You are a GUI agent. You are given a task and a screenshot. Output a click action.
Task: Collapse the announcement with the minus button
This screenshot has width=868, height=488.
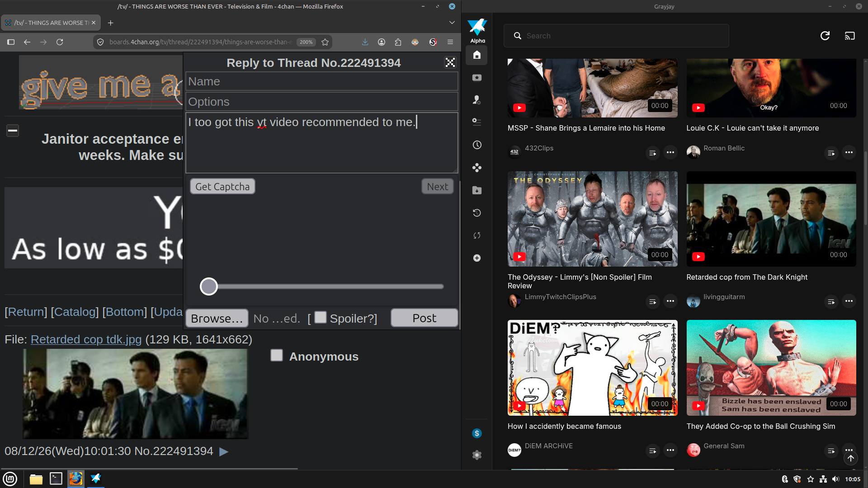(x=13, y=131)
